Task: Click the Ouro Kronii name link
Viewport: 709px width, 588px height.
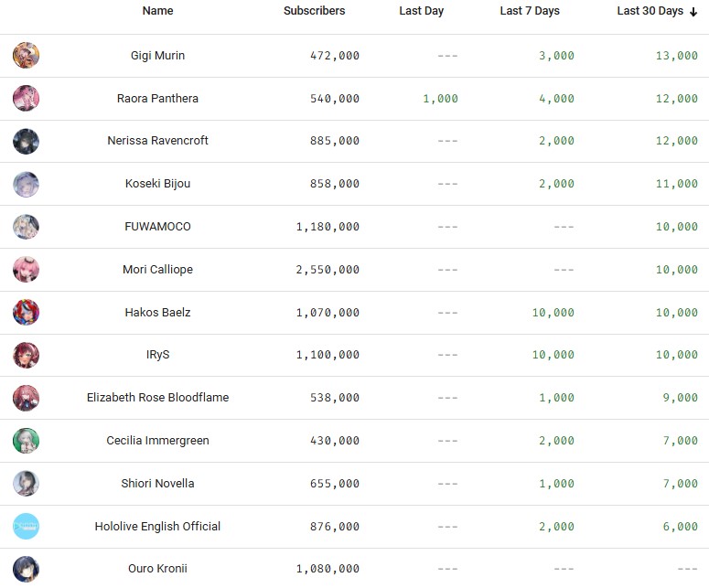Action: 157,569
